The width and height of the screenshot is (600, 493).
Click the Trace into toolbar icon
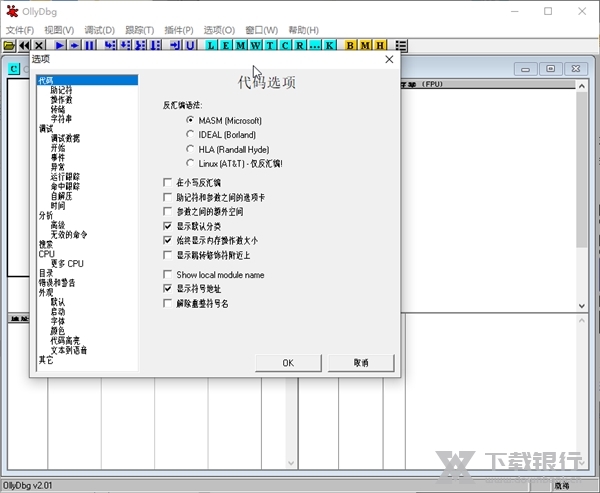(x=140, y=46)
